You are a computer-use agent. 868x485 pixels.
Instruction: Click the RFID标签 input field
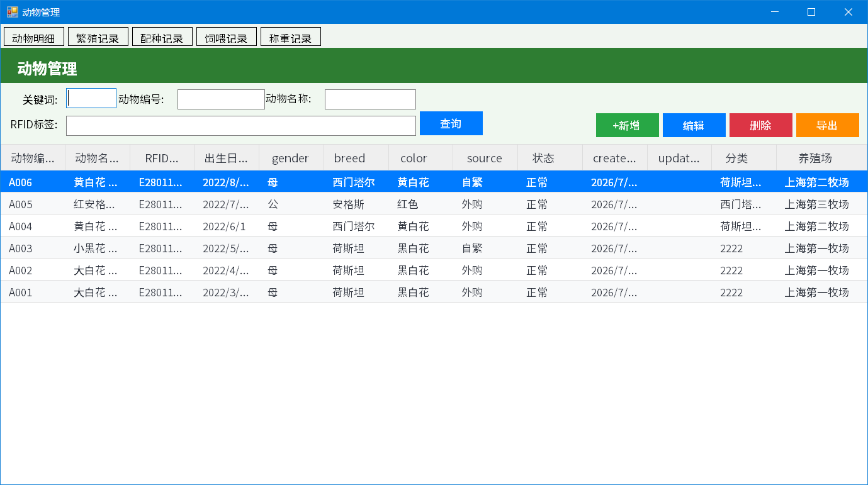pyautogui.click(x=241, y=126)
